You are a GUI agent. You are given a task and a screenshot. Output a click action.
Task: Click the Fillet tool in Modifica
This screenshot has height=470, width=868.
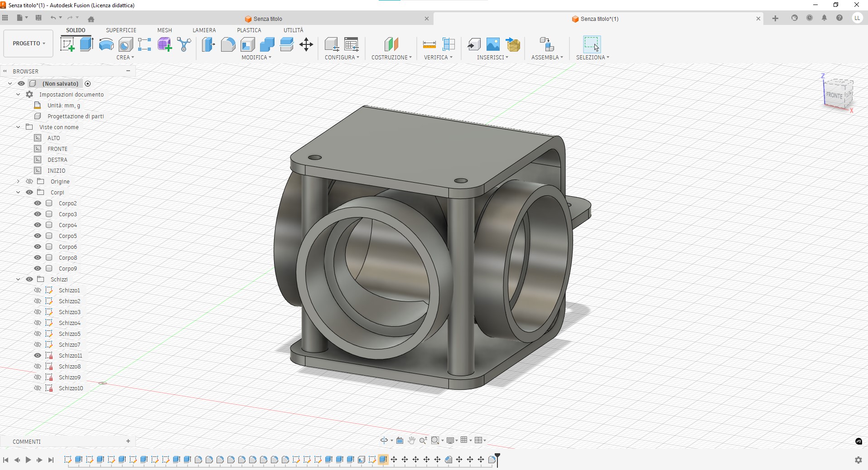pos(228,44)
